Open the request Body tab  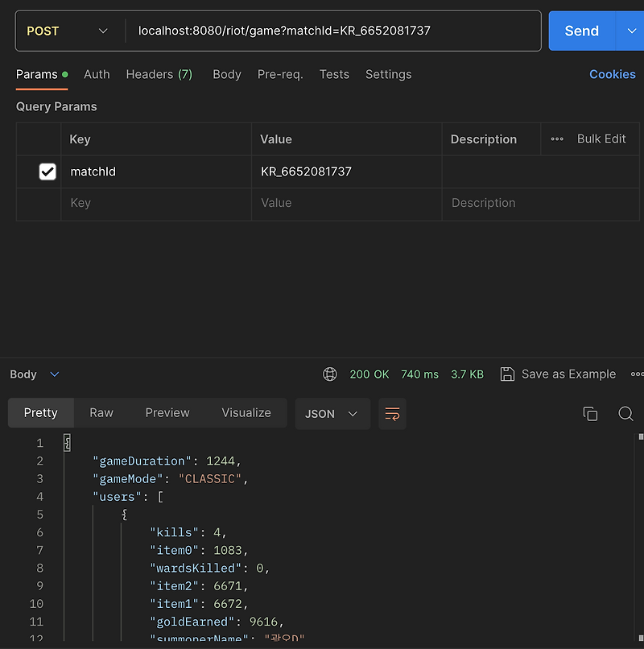point(227,75)
